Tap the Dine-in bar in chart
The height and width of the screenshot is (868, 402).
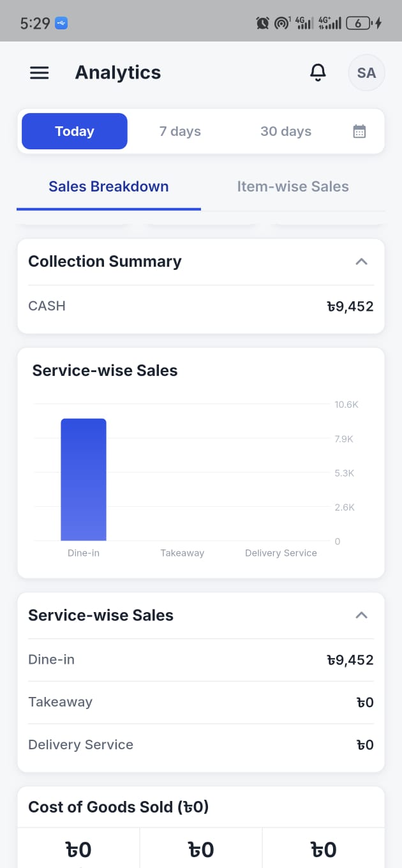[x=84, y=480]
